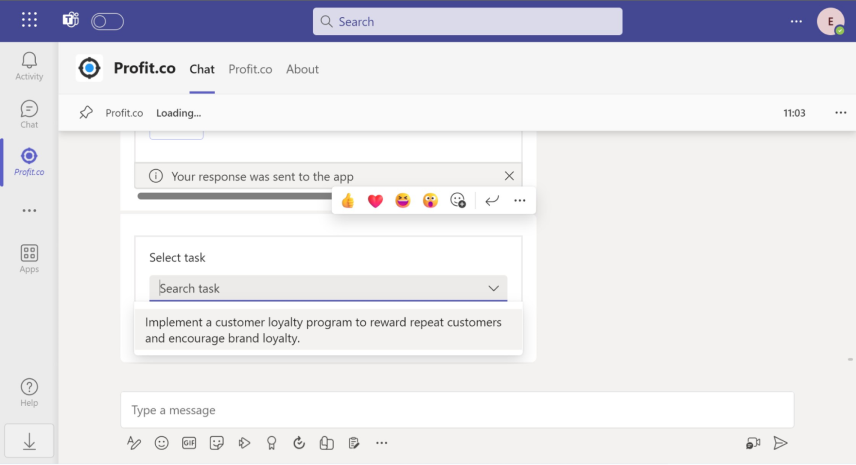856x465 pixels.
Task: Open Help in the sidebar
Action: pyautogui.click(x=29, y=393)
